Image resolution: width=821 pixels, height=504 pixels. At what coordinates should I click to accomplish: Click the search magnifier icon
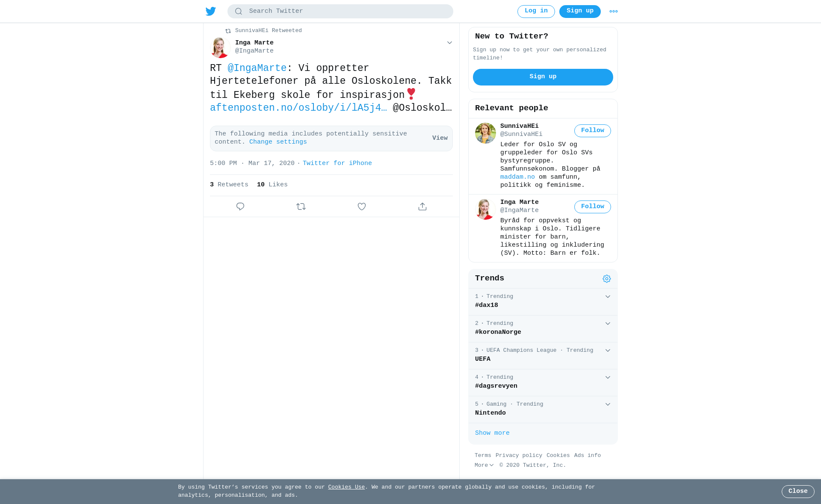[239, 12]
